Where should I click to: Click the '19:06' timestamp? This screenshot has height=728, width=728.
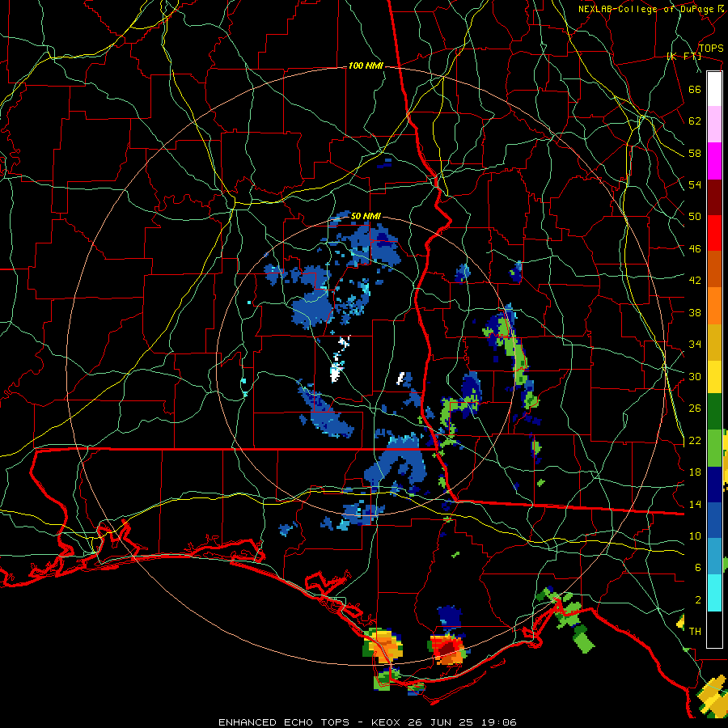499,722
